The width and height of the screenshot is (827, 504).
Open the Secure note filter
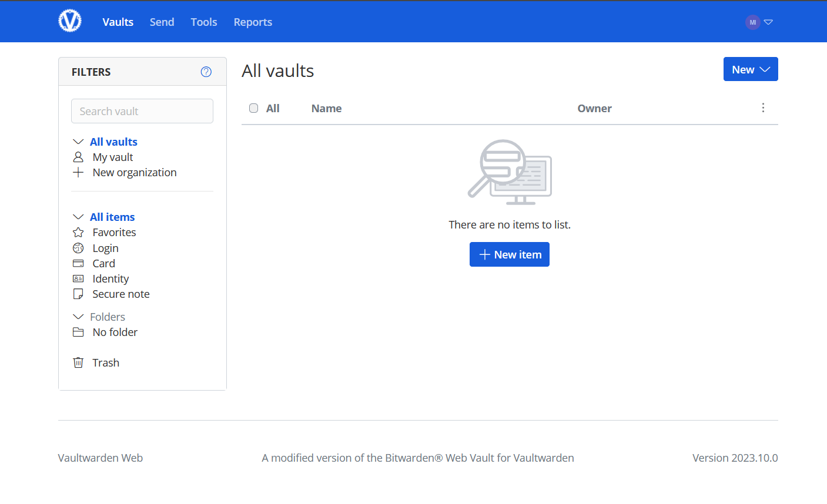120,294
